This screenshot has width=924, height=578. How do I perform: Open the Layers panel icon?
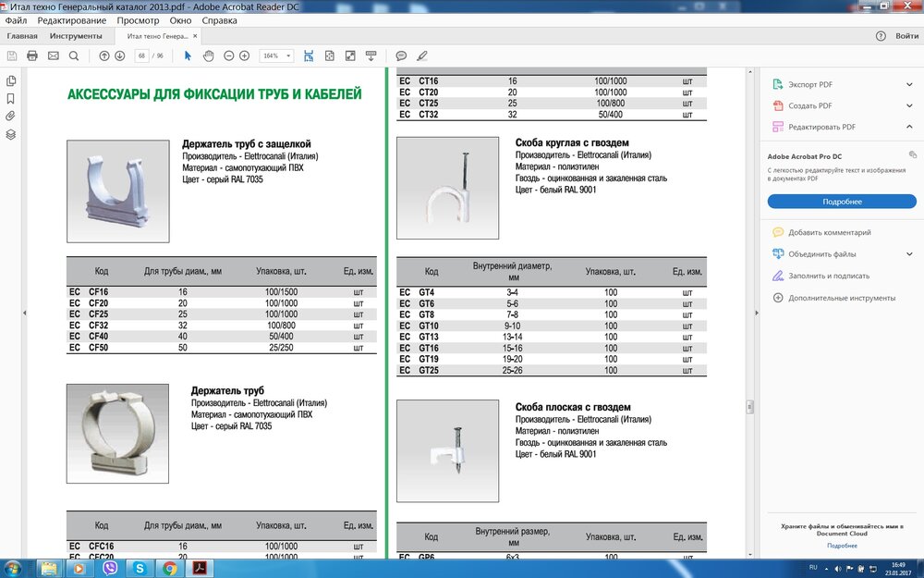coord(10,134)
